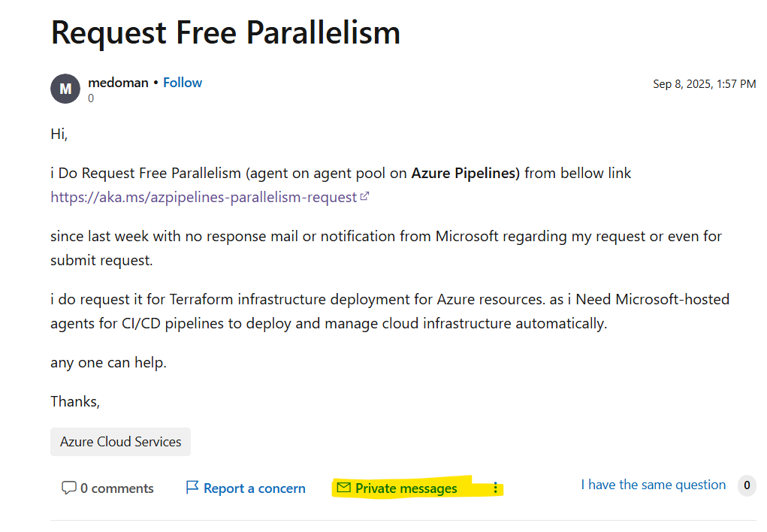Open the medoman profile name

click(x=118, y=83)
